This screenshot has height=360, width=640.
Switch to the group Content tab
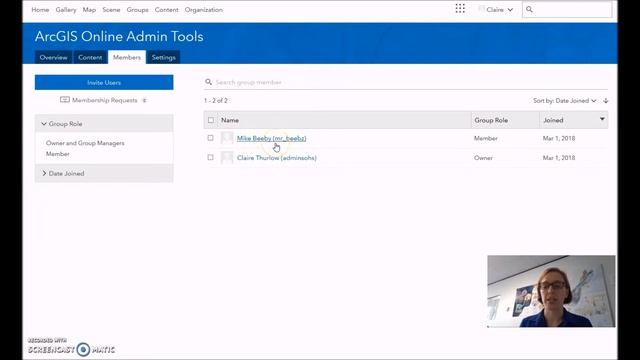tap(90, 57)
